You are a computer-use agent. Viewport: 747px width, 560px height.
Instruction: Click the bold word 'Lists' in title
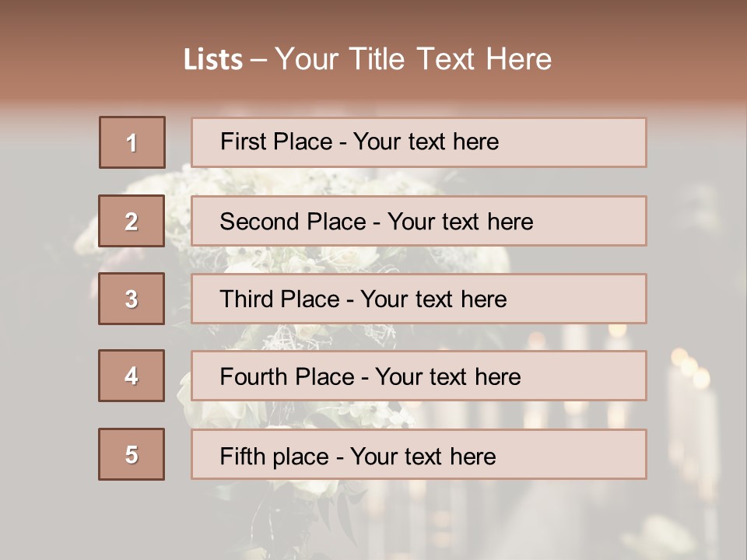(x=212, y=60)
